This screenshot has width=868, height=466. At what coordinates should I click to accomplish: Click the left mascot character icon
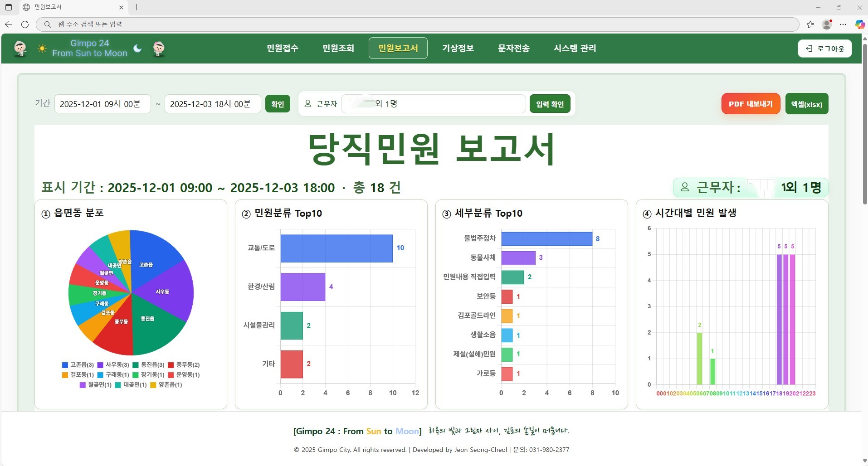[x=20, y=49]
